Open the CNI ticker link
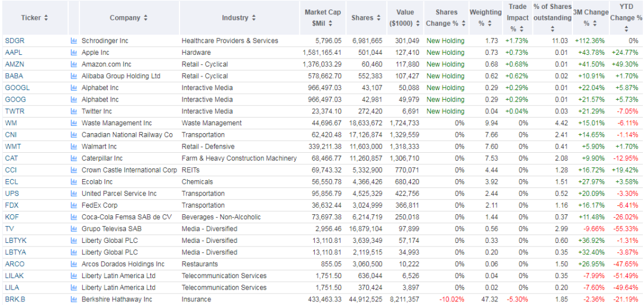The height and width of the screenshot is (305, 644). [10, 135]
